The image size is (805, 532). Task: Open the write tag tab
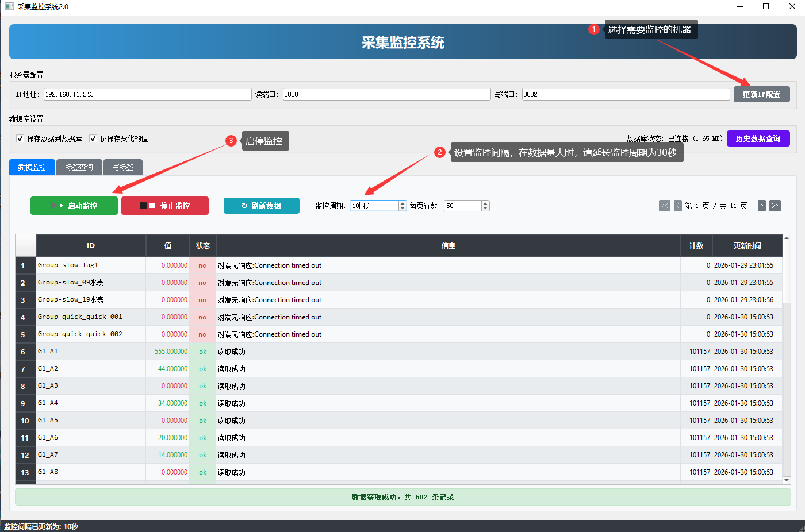[122, 167]
